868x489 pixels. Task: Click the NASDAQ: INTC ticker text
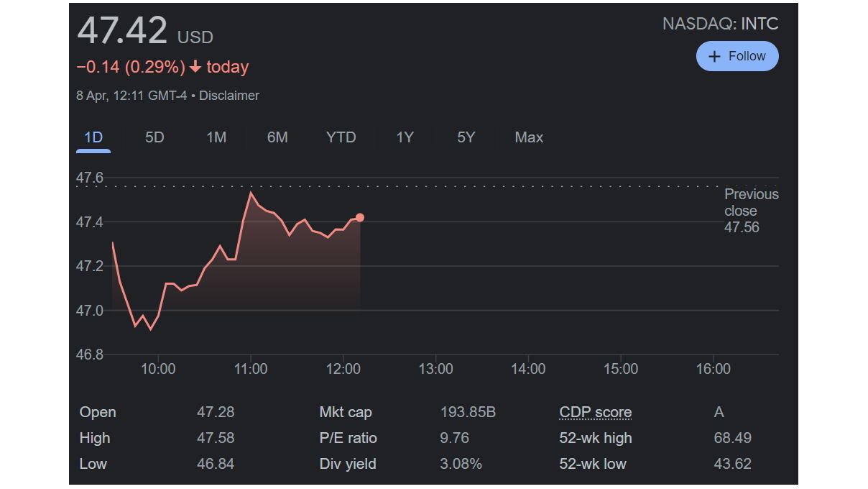pos(720,24)
